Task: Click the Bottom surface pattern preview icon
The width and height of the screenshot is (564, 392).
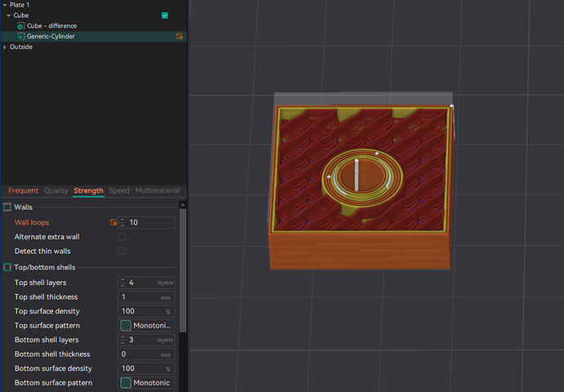Action: point(126,383)
